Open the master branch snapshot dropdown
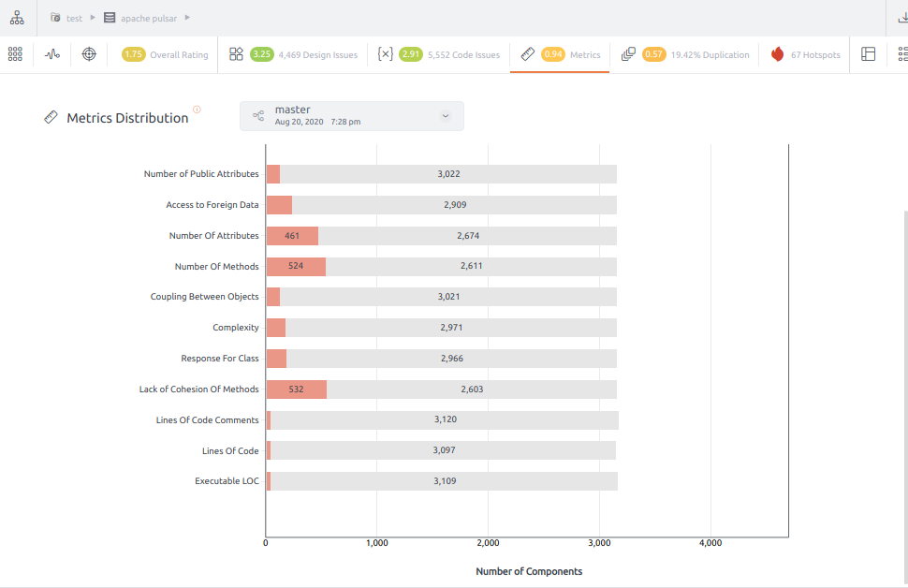The height and width of the screenshot is (588, 908). pos(352,116)
